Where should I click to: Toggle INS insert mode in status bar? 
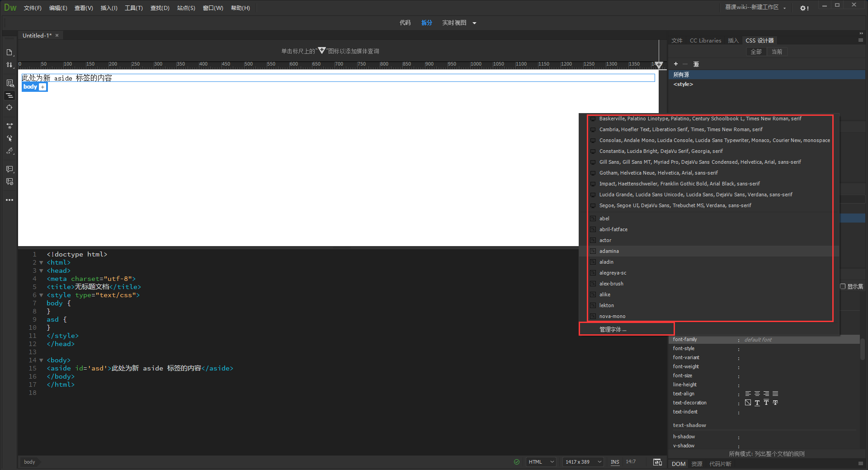tap(615, 462)
